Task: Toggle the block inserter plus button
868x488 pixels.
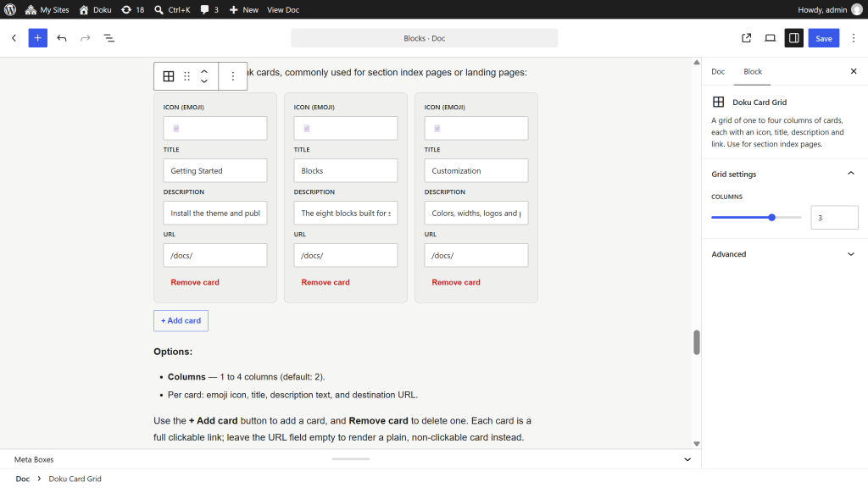Action: coord(37,38)
